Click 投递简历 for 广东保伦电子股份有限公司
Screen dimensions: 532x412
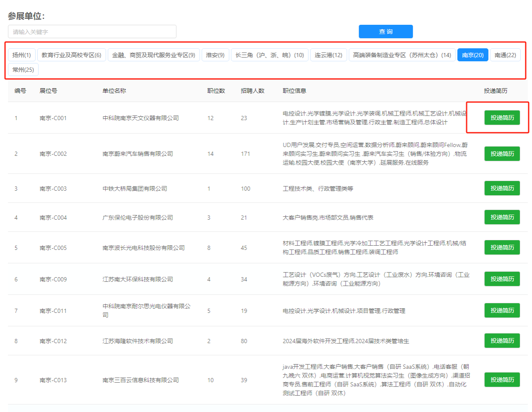[502, 217]
